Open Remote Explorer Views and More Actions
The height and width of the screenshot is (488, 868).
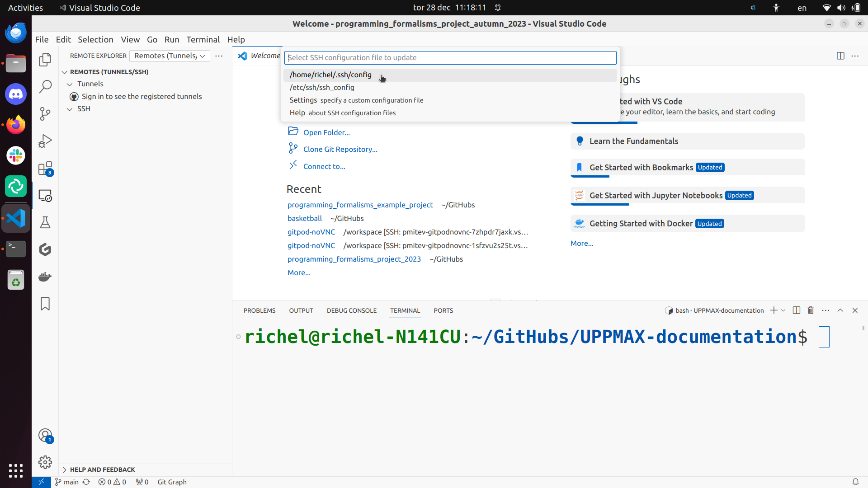click(219, 56)
